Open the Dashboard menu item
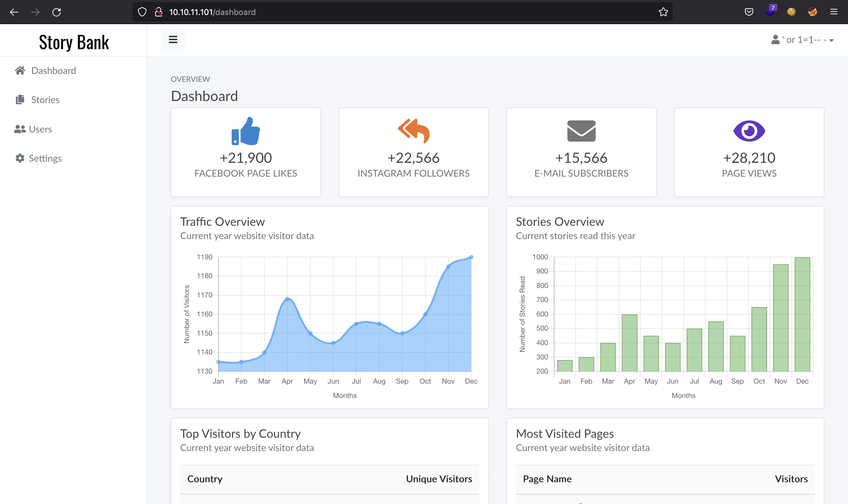Viewport: 848px width, 504px height. pyautogui.click(x=53, y=71)
